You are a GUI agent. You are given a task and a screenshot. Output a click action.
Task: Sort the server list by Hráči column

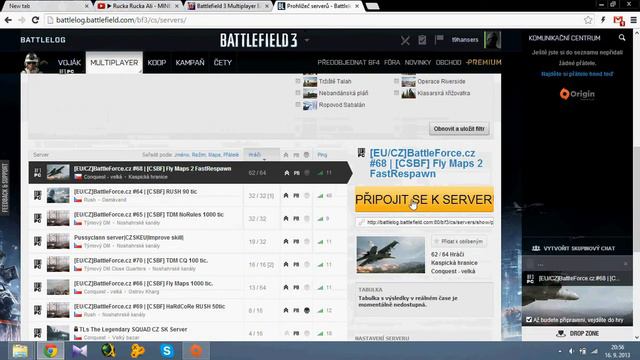pyautogui.click(x=261, y=155)
